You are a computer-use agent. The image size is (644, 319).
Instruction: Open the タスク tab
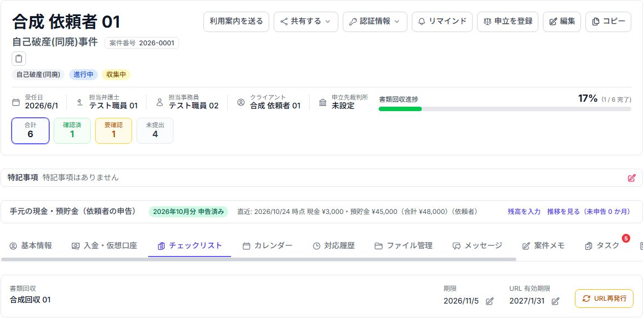[602, 246]
